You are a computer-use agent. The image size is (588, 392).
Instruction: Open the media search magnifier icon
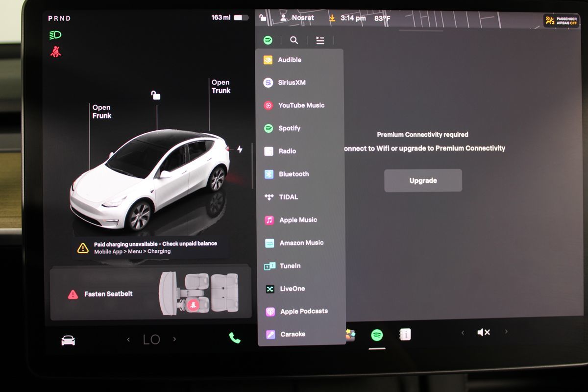(x=294, y=41)
